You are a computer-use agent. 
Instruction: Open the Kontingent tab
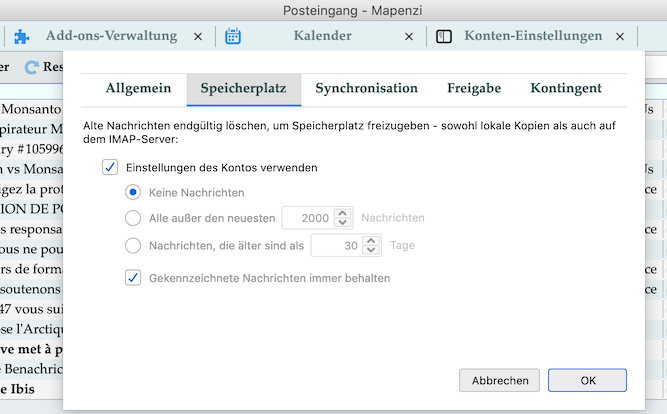tap(566, 89)
